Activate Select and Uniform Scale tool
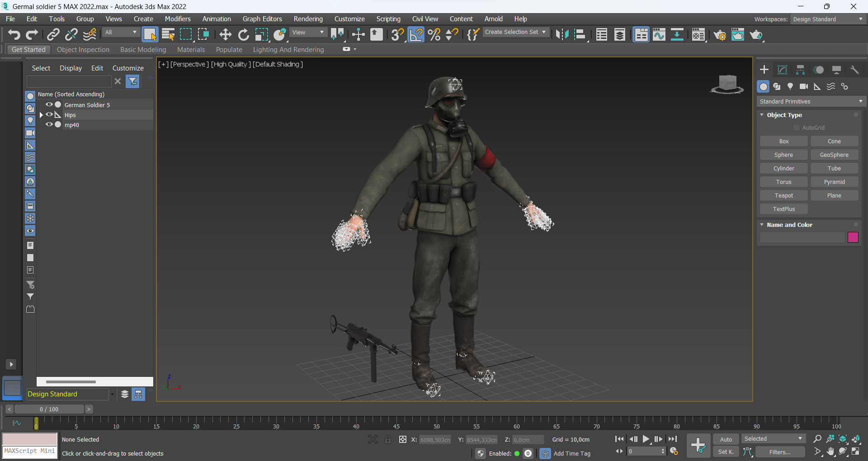The image size is (868, 461). pyautogui.click(x=261, y=34)
